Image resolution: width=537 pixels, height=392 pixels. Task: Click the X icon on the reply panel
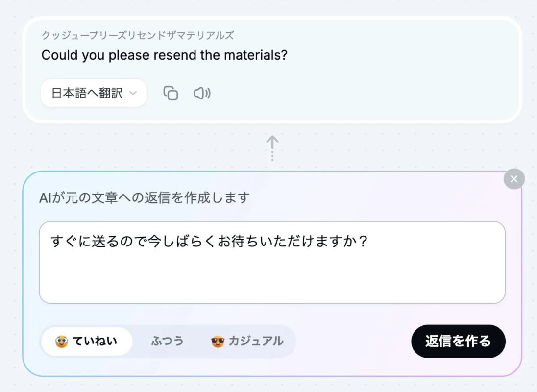514,179
